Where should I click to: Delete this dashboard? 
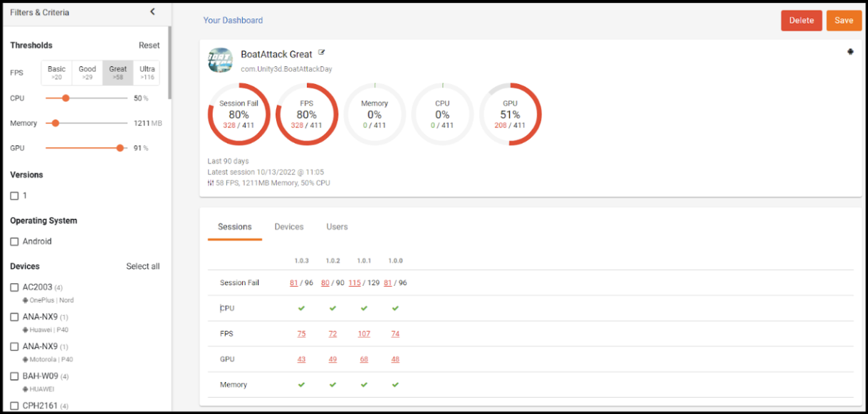(x=801, y=21)
